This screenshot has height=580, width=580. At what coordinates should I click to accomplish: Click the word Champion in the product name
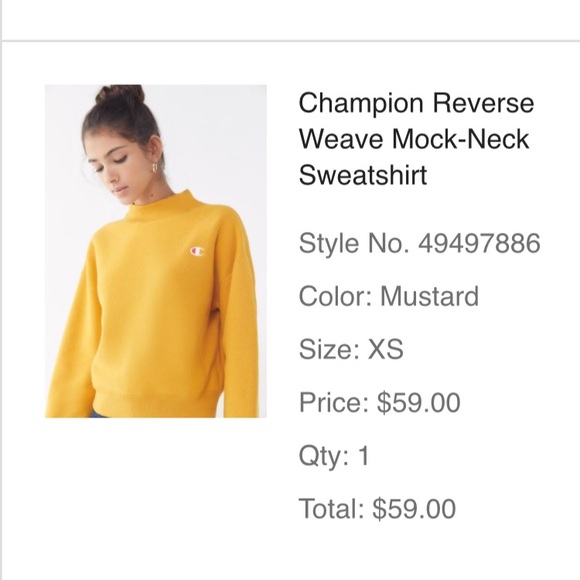coord(361,103)
